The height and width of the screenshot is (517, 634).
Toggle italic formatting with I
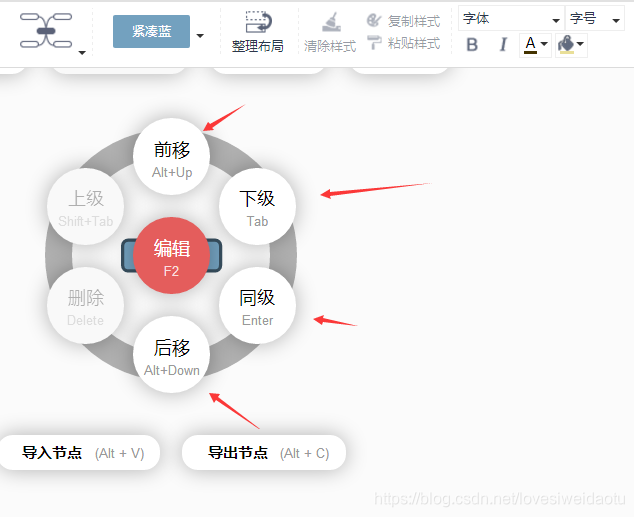tap(503, 44)
